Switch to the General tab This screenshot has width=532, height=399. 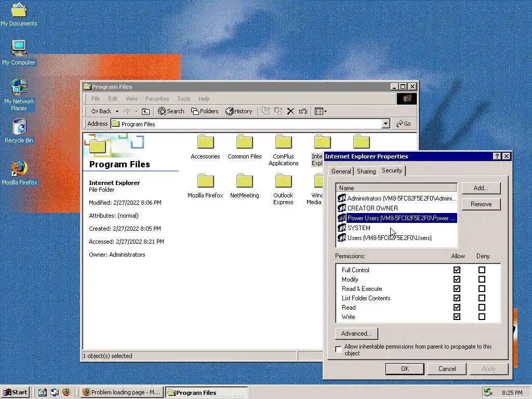[x=341, y=171]
